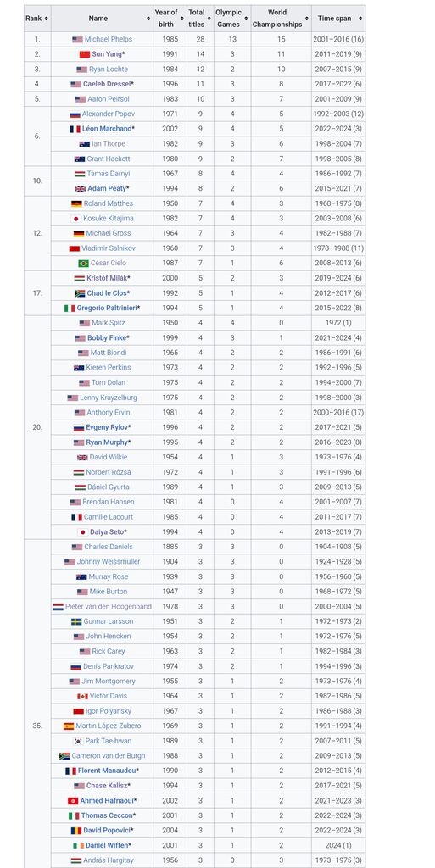The image size is (435, 868).
Task: Click the French flag beside Léon Marchand
Action: tap(75, 129)
